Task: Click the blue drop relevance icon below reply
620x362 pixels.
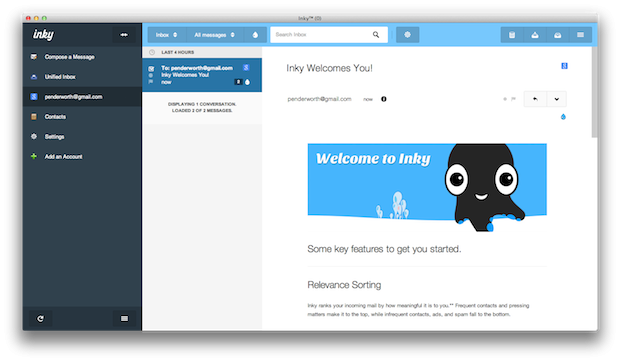Action: (x=563, y=117)
